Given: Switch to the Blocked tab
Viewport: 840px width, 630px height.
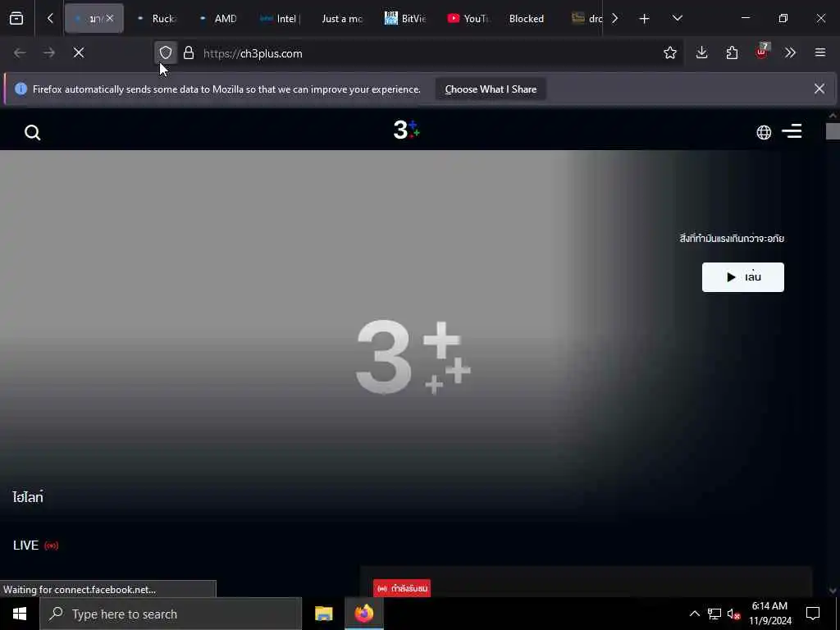Looking at the screenshot, I should [x=527, y=19].
